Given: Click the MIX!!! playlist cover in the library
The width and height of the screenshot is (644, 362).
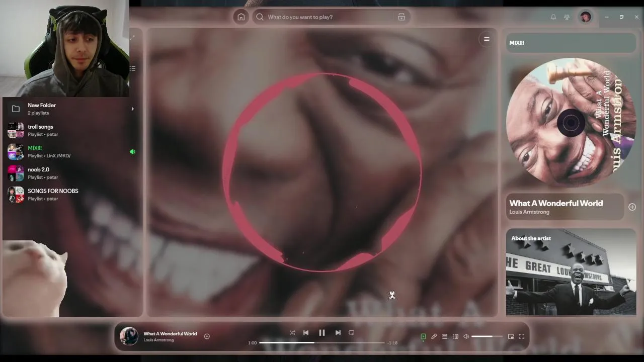Looking at the screenshot, I should click(16, 151).
